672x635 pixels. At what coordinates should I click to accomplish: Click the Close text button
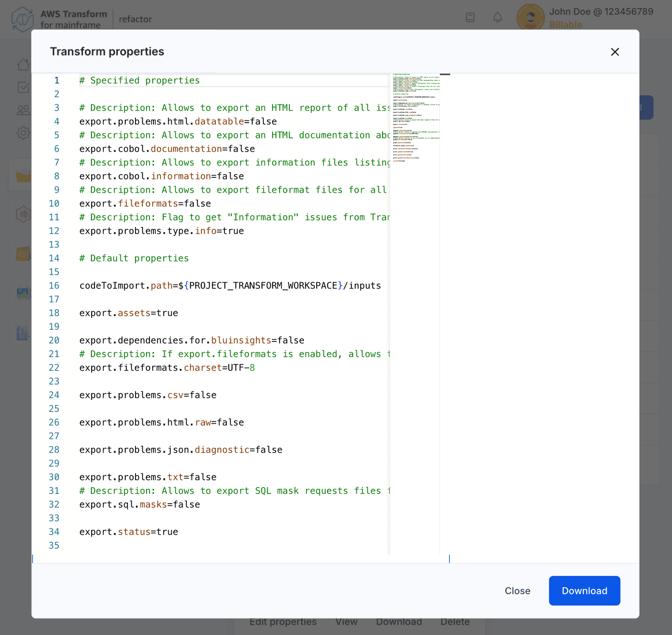[x=517, y=591]
